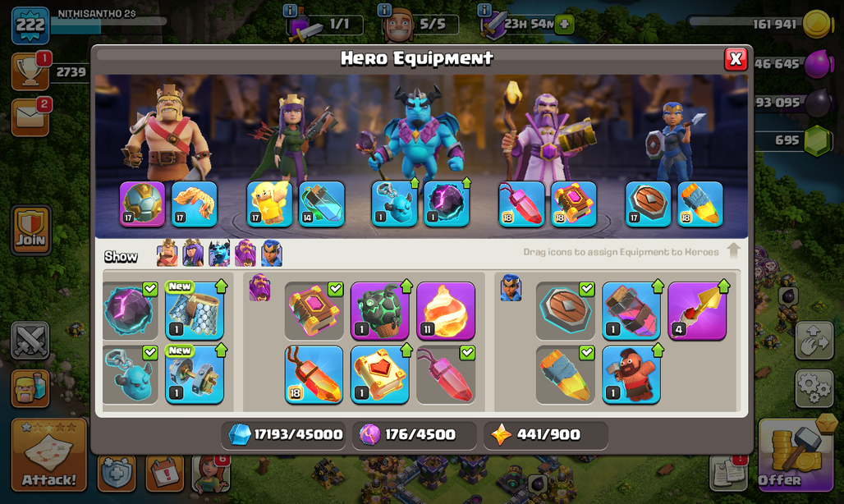Close the Hero Equipment window
The image size is (844, 504).
pos(736,59)
